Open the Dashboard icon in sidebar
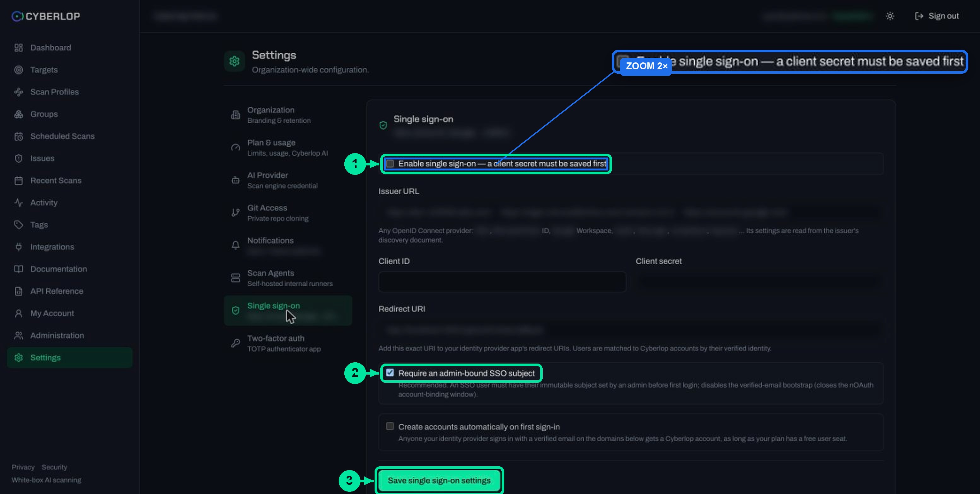This screenshot has width=980, height=494. tap(18, 48)
